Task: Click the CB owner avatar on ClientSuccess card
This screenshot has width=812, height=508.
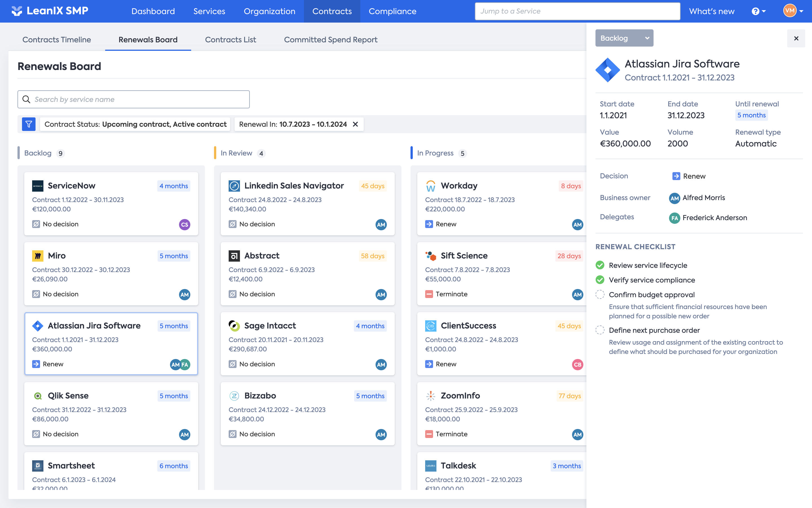Action: click(577, 365)
